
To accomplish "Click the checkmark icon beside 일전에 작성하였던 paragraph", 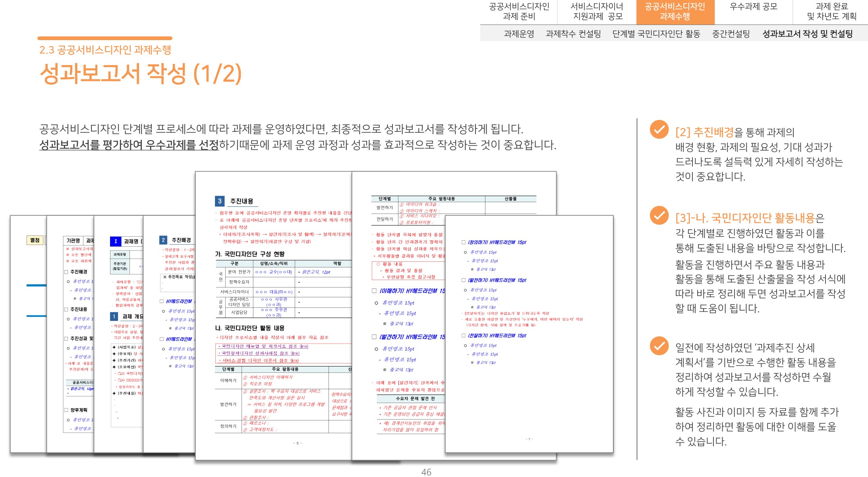I will [x=659, y=346].
